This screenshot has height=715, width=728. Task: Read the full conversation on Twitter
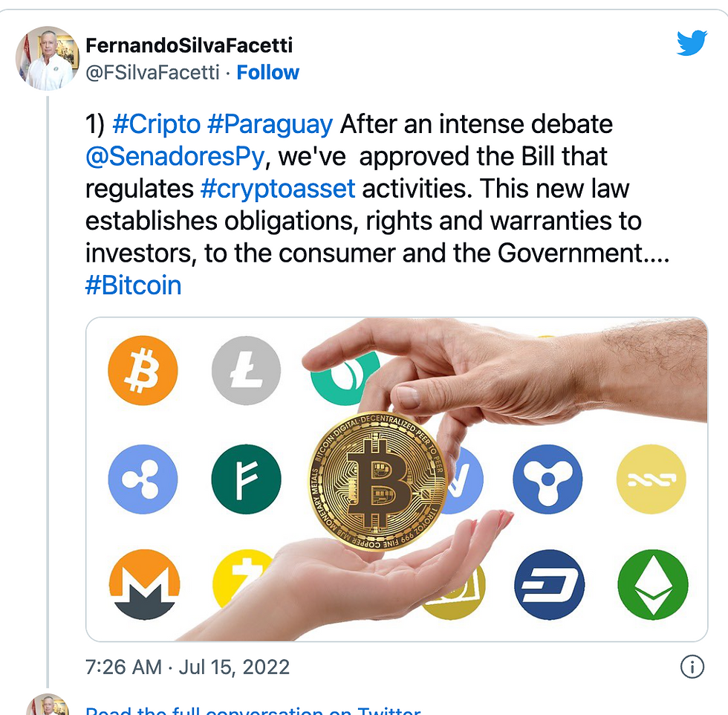coord(253,709)
